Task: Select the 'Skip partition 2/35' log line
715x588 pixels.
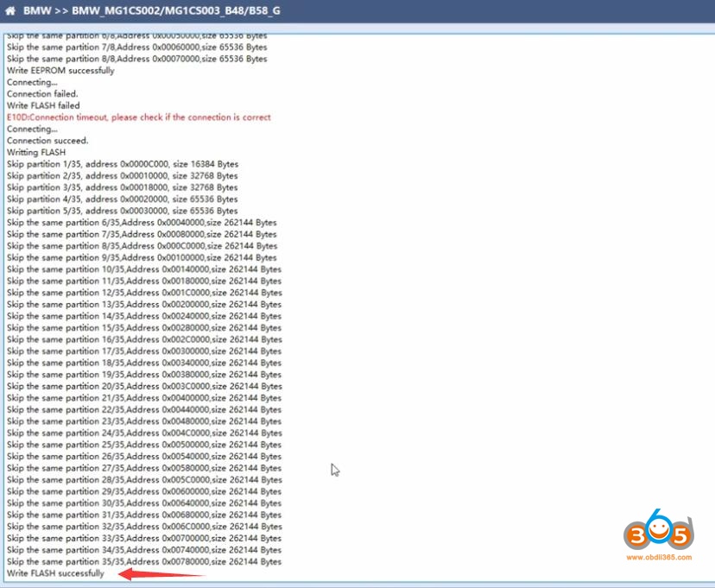Action: 123,176
